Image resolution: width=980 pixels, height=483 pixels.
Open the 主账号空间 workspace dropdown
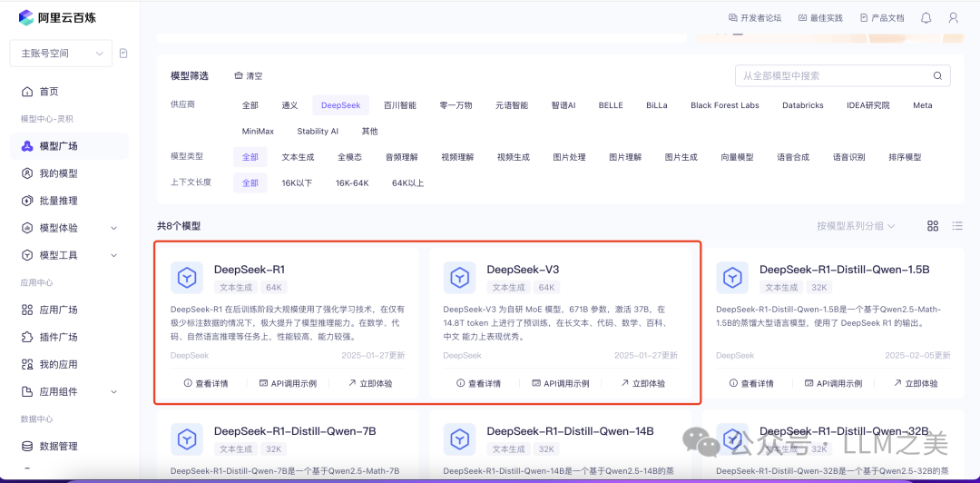(x=61, y=54)
